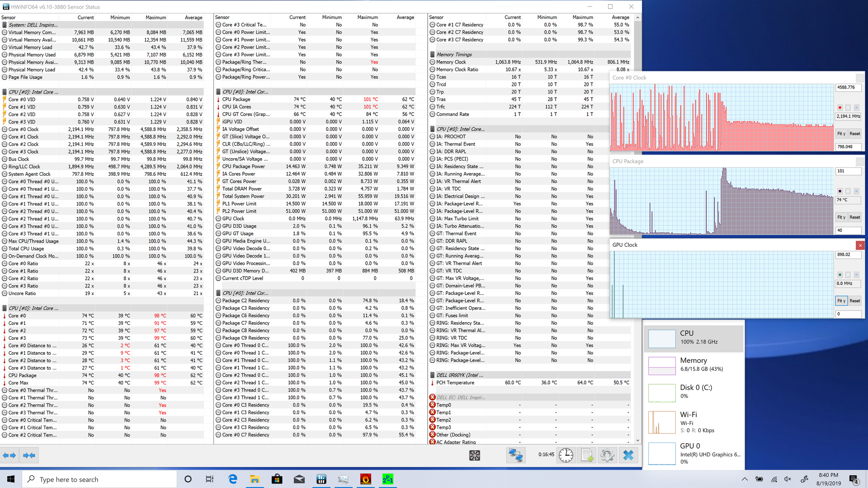Click the teal swatch in GPU Clock graph
Image resolution: width=868 pixels, height=488 pixels.
point(840,275)
